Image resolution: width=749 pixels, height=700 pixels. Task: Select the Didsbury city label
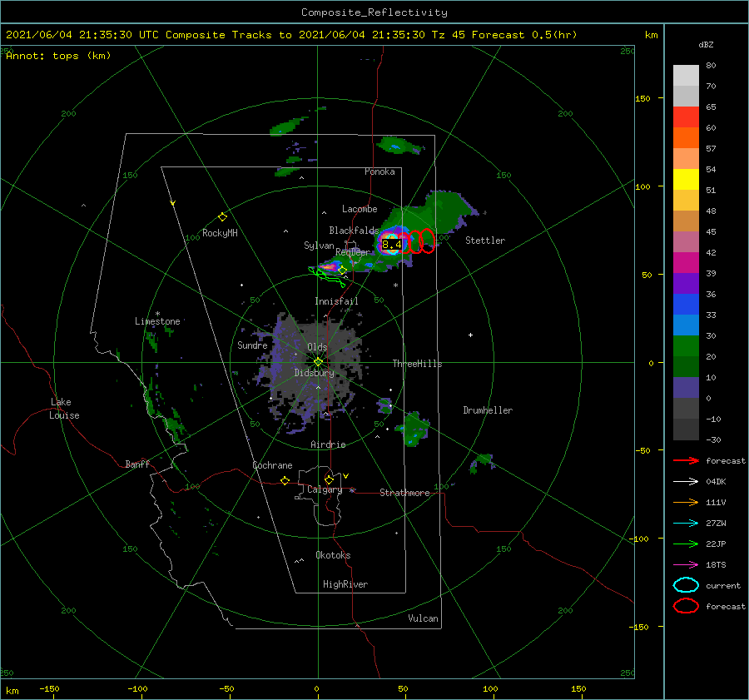click(x=314, y=373)
